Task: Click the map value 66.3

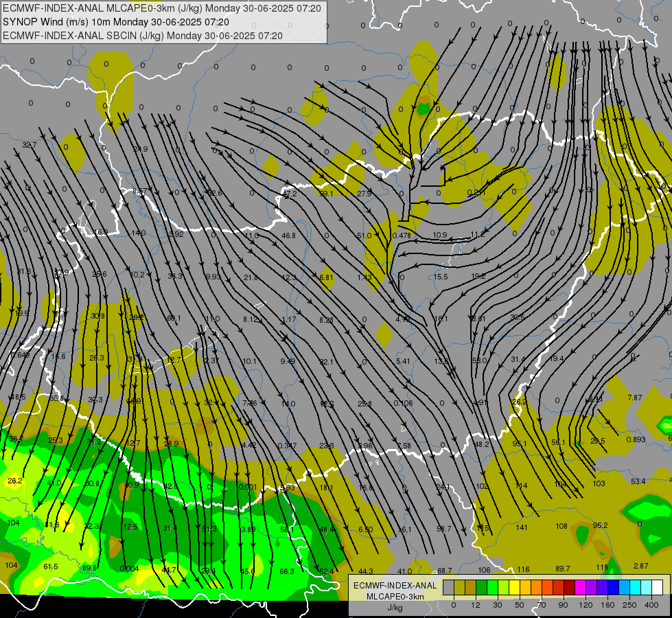Action: pyautogui.click(x=287, y=571)
